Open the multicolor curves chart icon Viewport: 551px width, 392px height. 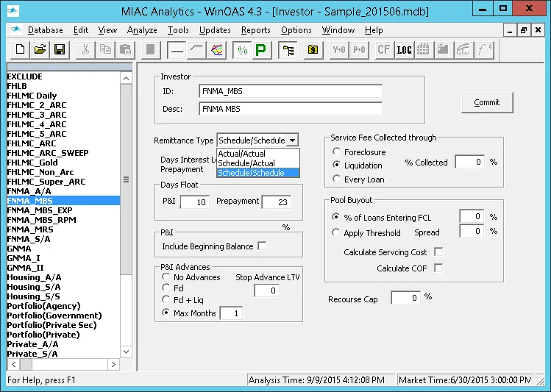[216, 50]
